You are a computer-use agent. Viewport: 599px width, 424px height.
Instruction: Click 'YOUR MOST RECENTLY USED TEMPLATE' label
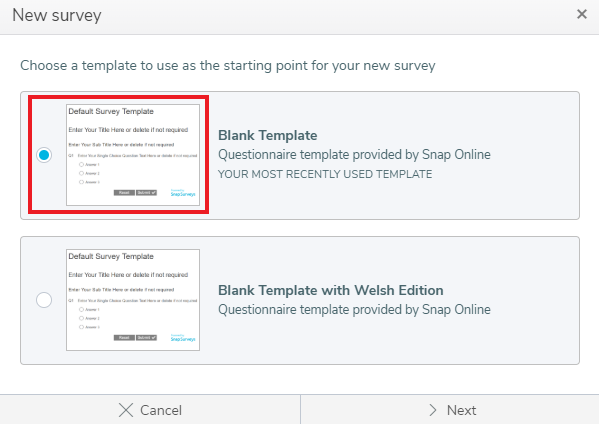[325, 174]
